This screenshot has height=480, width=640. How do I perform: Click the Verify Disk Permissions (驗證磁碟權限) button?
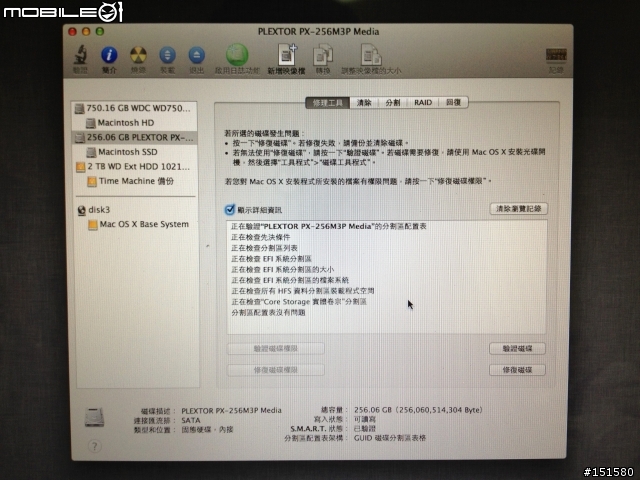276,349
